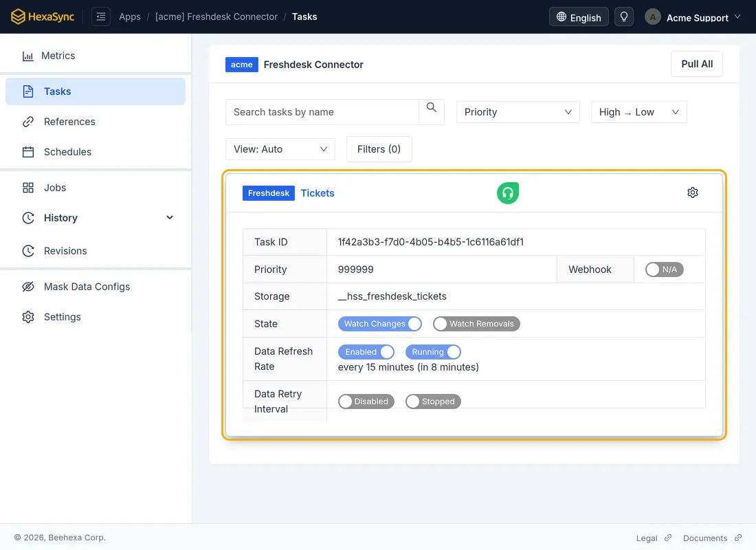
Task: Click the References link chain icon
Action: (28, 122)
